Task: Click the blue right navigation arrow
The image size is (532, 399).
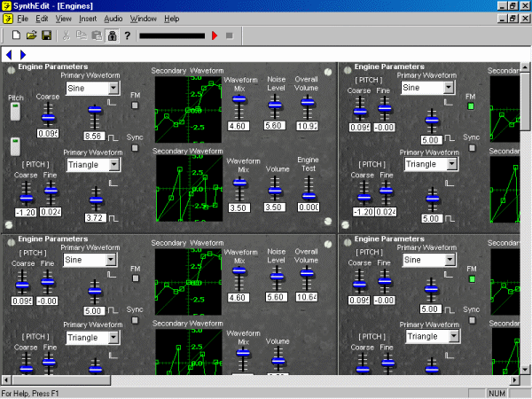Action: tap(22, 55)
